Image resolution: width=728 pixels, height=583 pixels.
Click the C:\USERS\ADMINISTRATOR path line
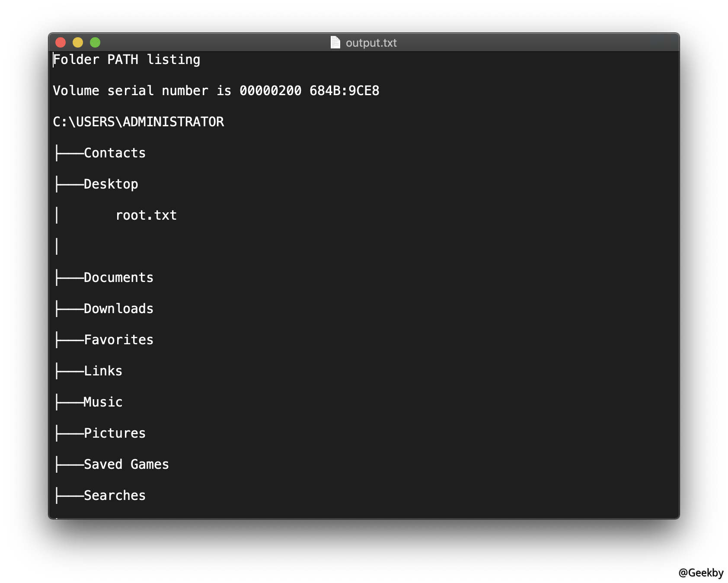(138, 122)
